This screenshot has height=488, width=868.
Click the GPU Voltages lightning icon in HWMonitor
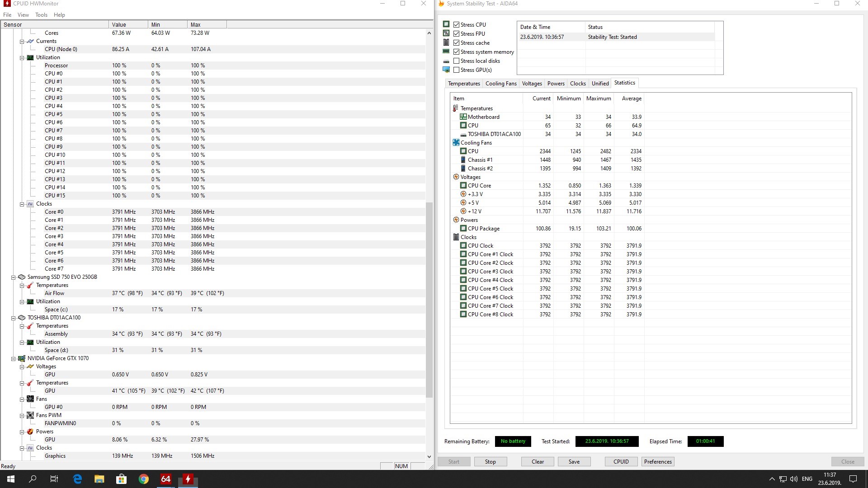click(30, 366)
